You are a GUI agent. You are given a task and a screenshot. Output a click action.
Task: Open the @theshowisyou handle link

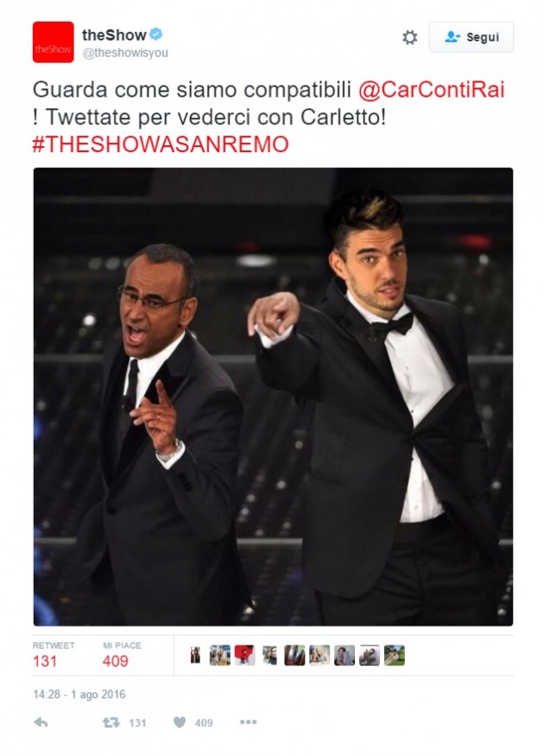[125, 53]
